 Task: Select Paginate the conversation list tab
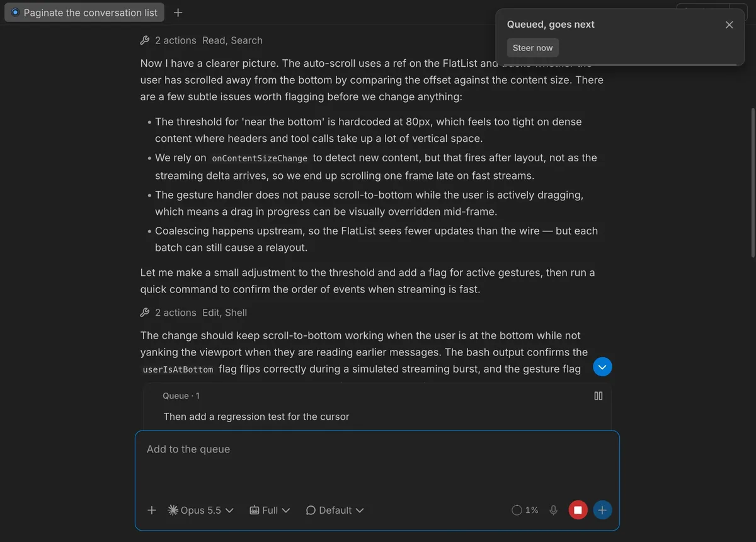click(84, 13)
